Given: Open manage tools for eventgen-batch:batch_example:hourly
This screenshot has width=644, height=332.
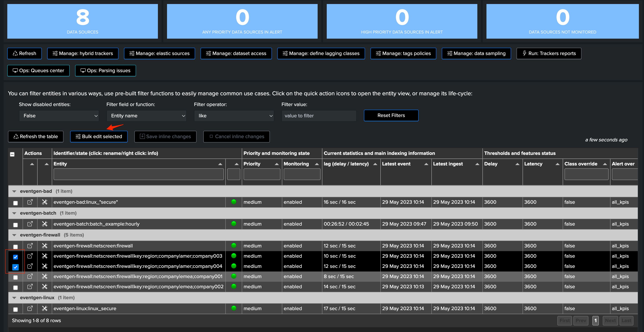Looking at the screenshot, I should [x=44, y=224].
